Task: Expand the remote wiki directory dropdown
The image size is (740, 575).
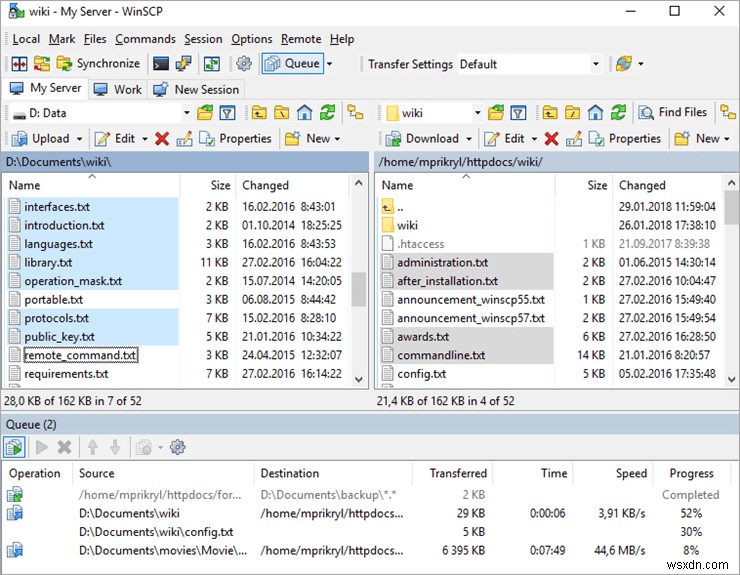Action: click(477, 113)
